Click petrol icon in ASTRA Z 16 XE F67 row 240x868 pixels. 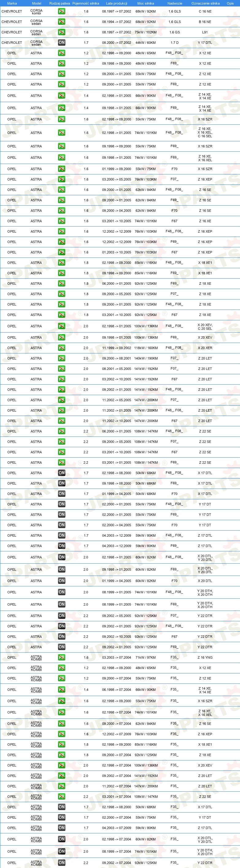tap(61, 221)
